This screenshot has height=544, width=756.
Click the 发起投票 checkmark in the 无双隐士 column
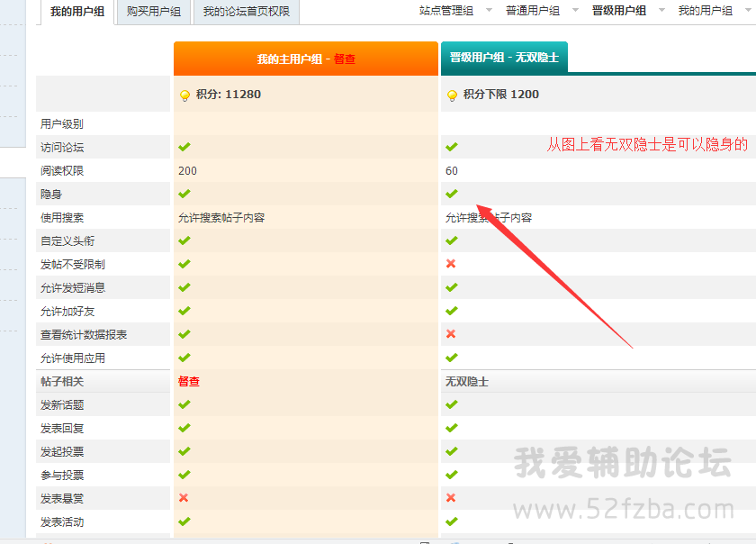451,451
